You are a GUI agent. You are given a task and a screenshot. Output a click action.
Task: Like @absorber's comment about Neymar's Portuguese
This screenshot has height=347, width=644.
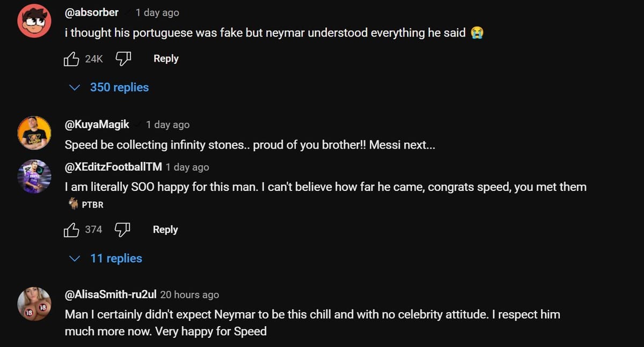(71, 58)
